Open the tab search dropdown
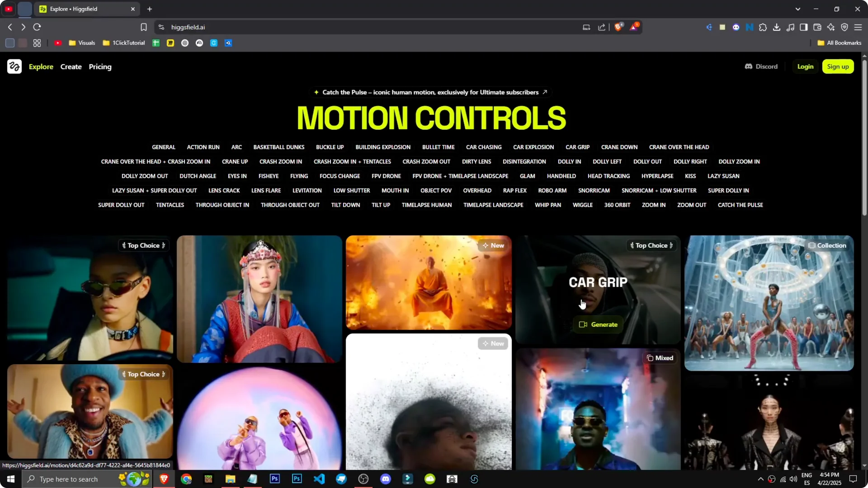Screen dimensions: 868x488 pos(798,9)
